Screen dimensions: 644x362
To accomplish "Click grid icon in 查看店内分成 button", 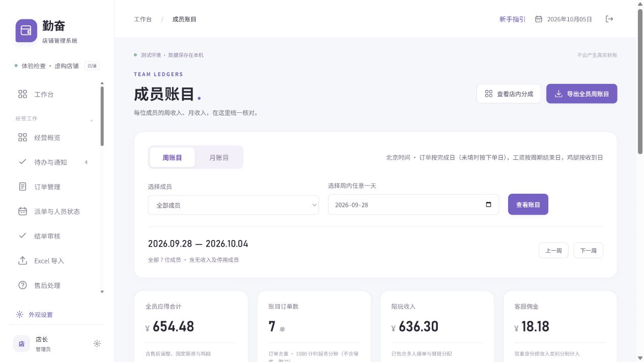I will (x=489, y=94).
